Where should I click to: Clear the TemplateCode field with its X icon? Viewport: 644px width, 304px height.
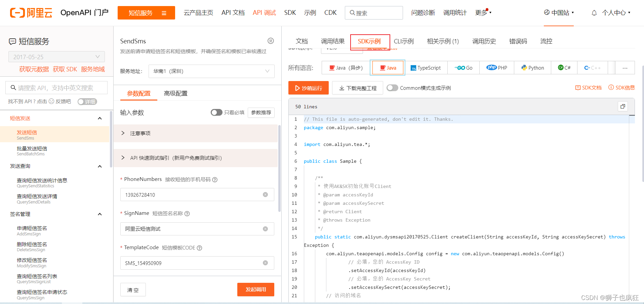[x=265, y=263]
